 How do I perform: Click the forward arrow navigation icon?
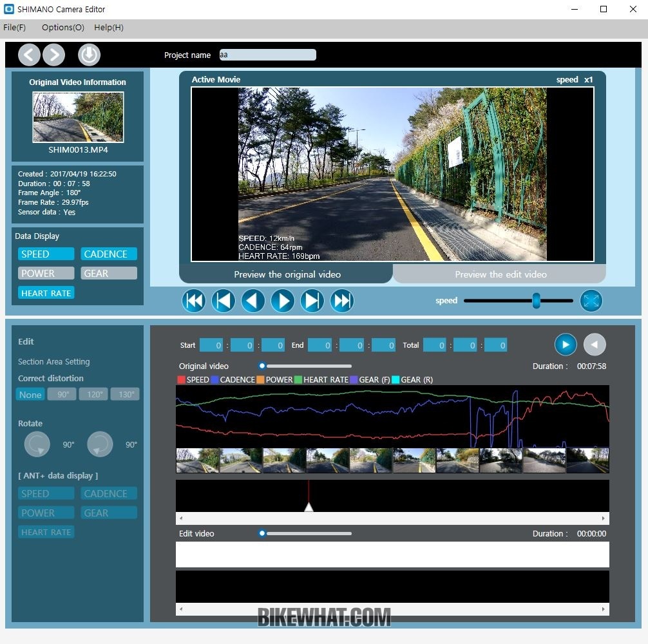(54, 55)
